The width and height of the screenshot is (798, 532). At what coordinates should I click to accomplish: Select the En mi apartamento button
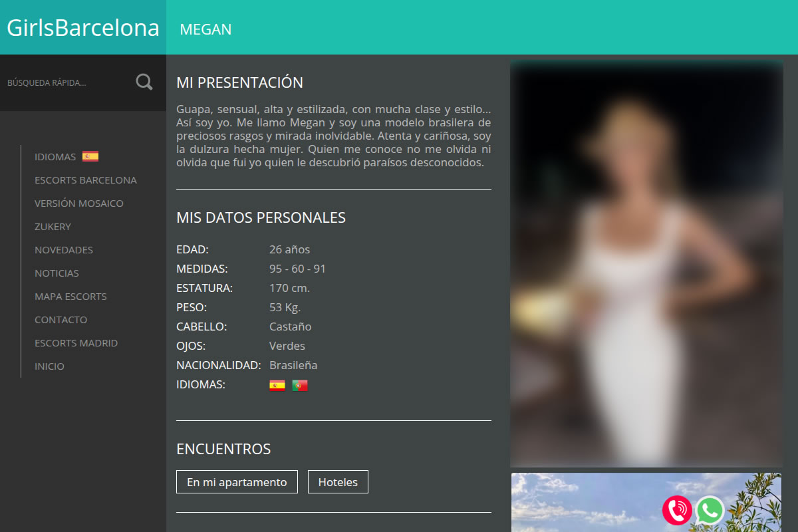coord(236,481)
